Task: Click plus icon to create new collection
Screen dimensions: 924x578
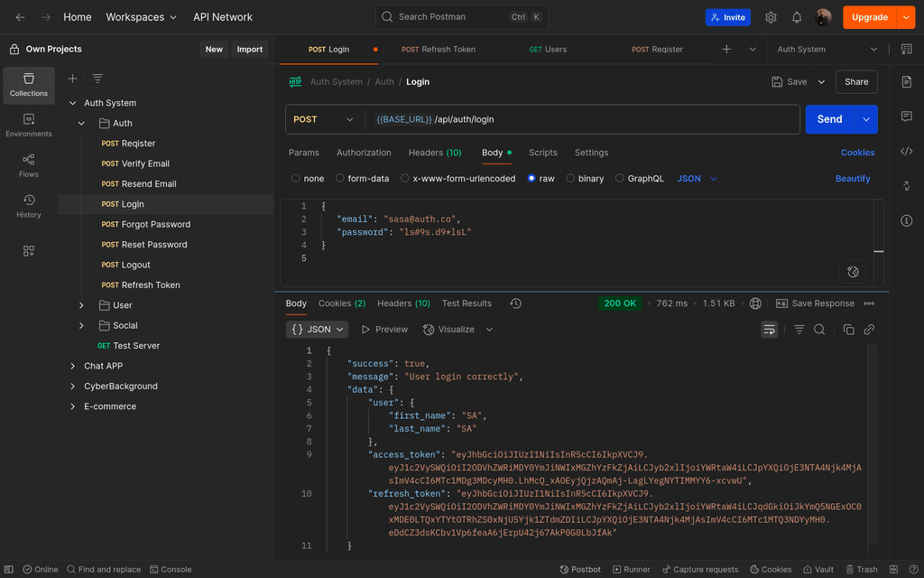Action: pos(72,79)
